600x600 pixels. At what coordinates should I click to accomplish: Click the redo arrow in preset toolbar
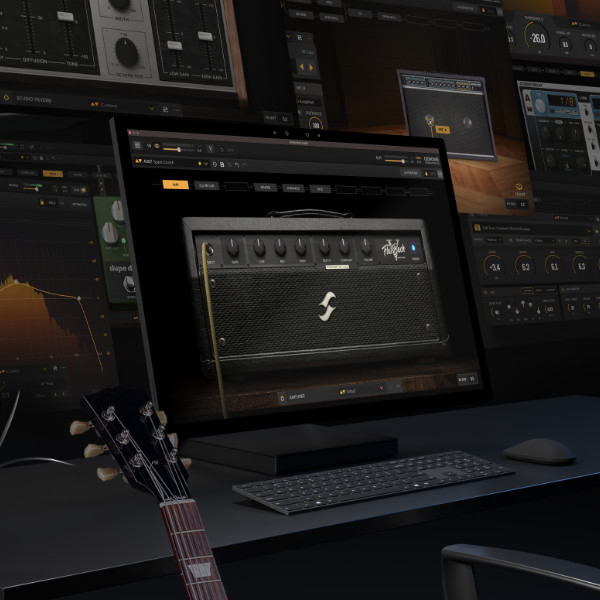point(244,165)
